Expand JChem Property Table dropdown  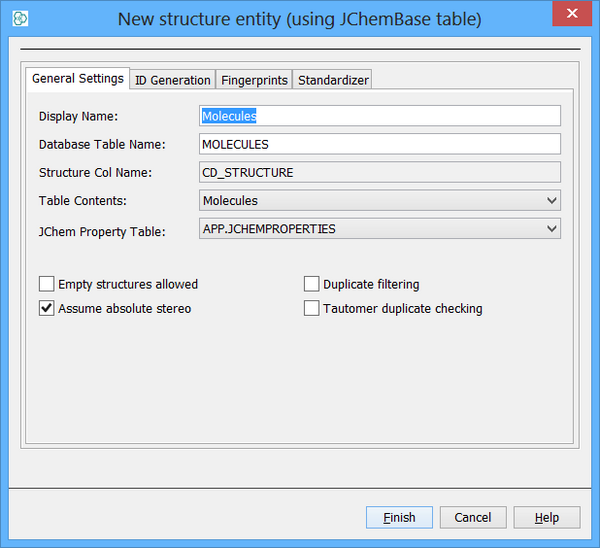click(x=380, y=229)
